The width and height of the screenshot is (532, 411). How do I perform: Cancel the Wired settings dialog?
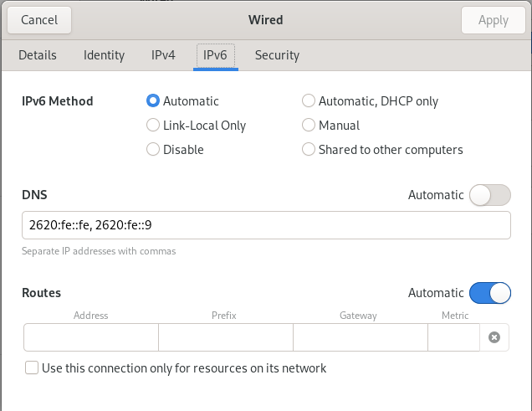coord(39,20)
